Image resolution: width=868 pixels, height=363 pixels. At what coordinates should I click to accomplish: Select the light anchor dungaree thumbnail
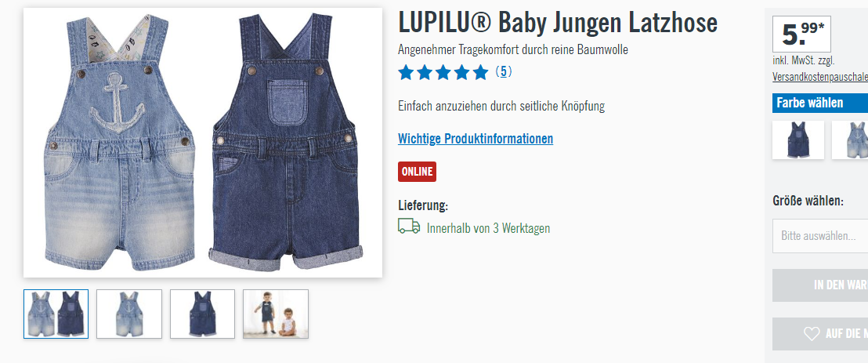tap(129, 314)
